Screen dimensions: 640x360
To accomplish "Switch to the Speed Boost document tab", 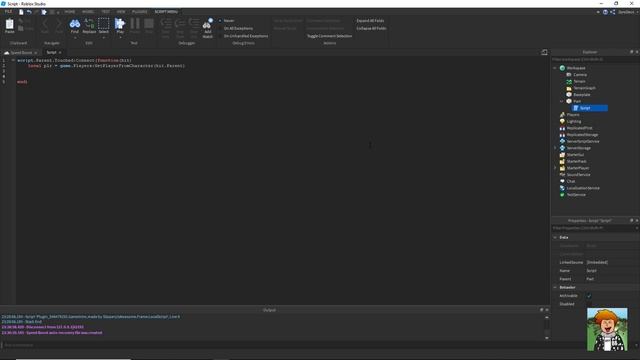I will [x=20, y=53].
